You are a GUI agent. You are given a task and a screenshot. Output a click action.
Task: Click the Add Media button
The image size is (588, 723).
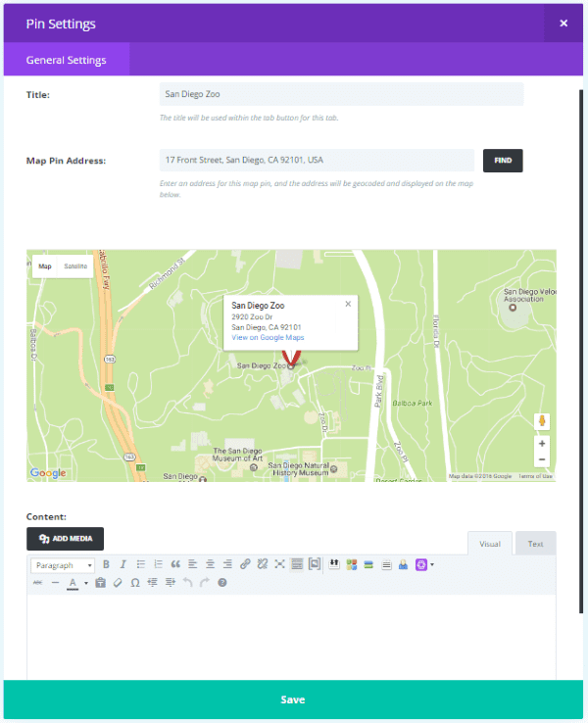pyautogui.click(x=65, y=539)
